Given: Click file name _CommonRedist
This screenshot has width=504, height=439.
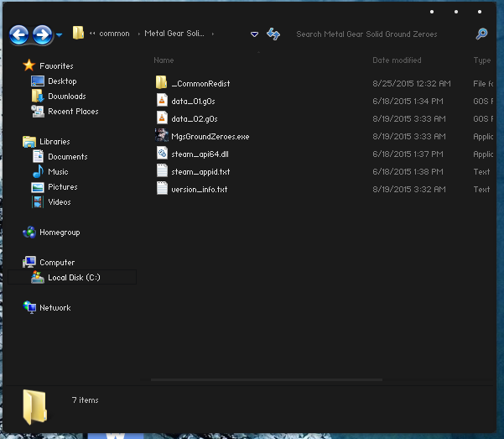Looking at the screenshot, I should 200,84.
